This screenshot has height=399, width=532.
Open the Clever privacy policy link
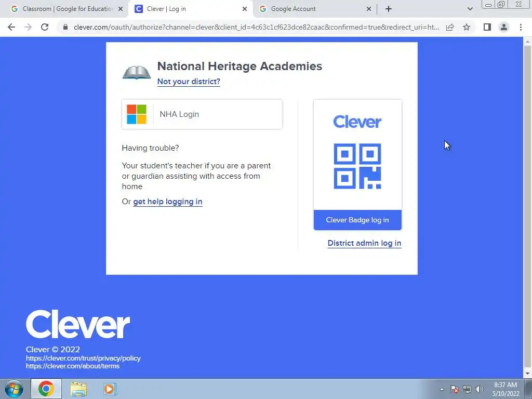pos(83,358)
